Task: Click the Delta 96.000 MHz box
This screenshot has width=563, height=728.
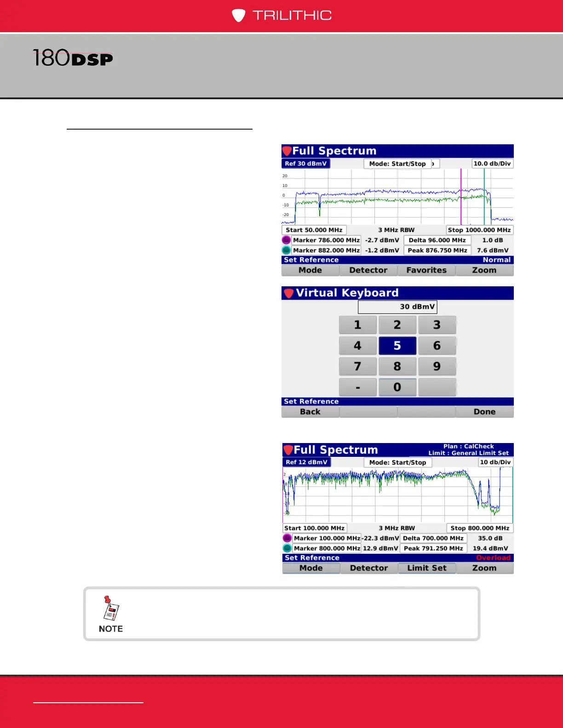Action: (x=437, y=240)
